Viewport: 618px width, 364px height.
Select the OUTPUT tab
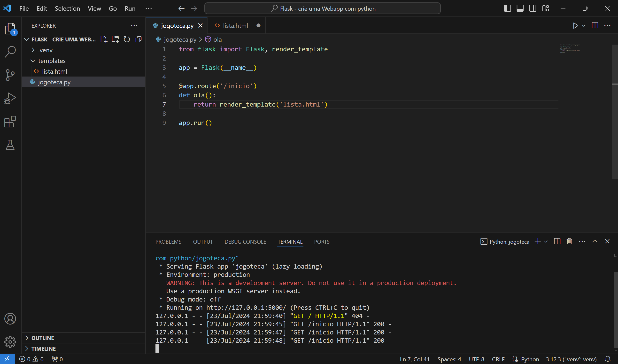click(203, 241)
